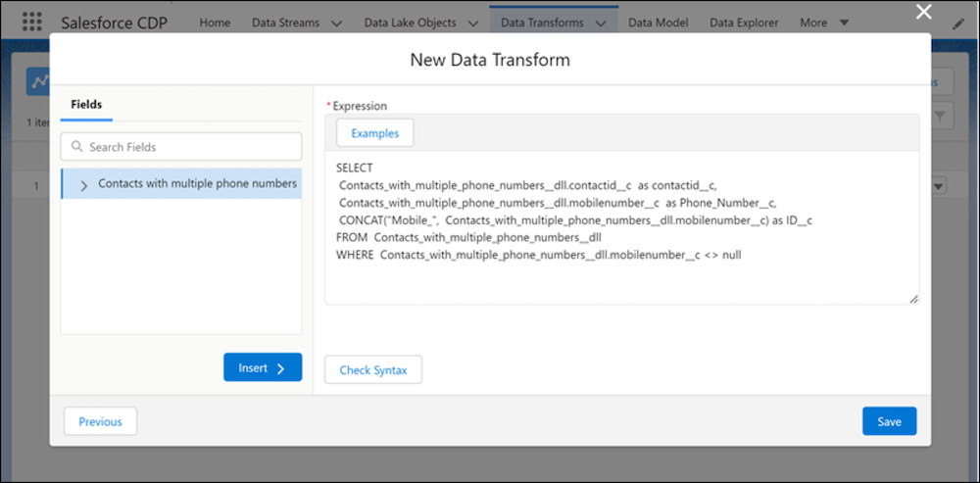Open the Data Model tab
The image size is (980, 483).
click(659, 23)
